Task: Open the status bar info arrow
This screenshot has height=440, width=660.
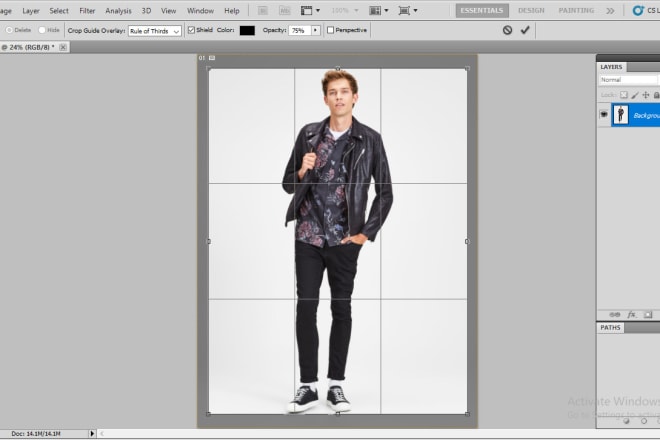Action: [92, 433]
